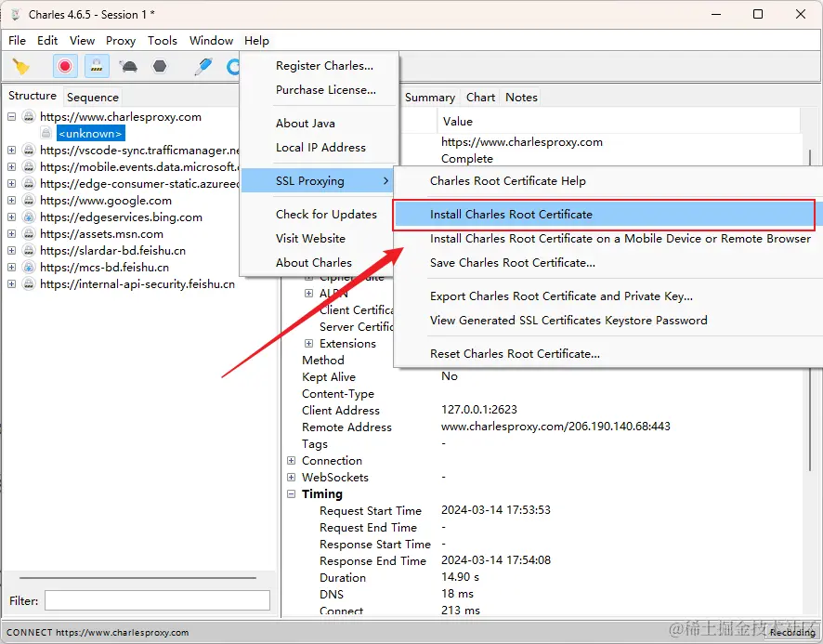
Task: Open the Proxy menu
Action: 121,41
